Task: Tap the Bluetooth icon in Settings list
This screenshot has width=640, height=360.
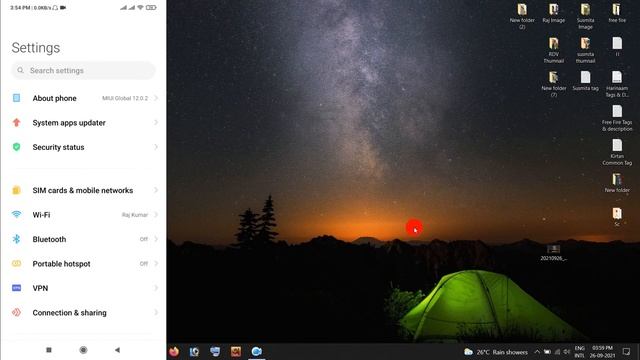Action: [x=16, y=239]
